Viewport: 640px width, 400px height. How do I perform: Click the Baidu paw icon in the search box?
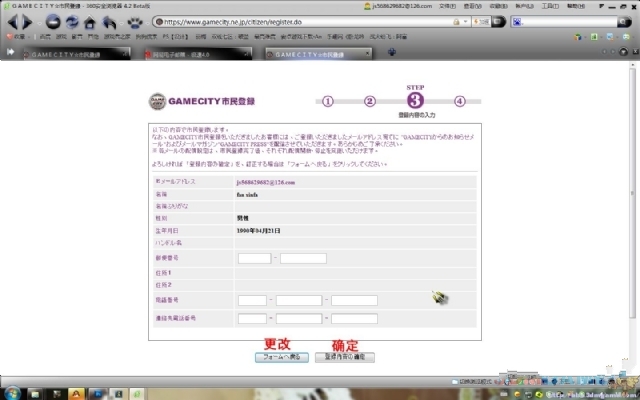point(517,22)
